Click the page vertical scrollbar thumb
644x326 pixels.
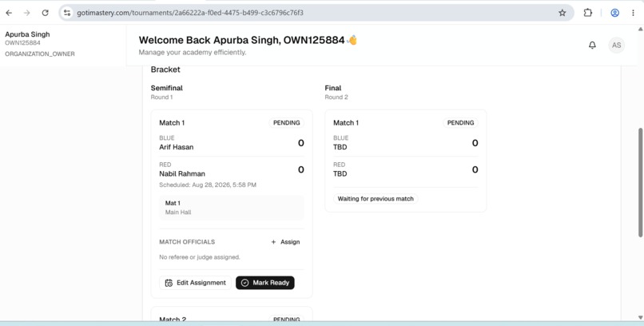(640, 182)
